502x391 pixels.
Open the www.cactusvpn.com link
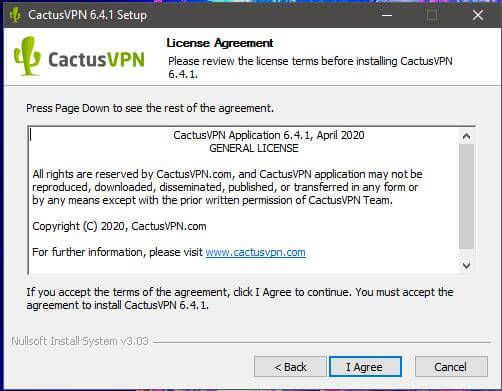[x=255, y=252]
